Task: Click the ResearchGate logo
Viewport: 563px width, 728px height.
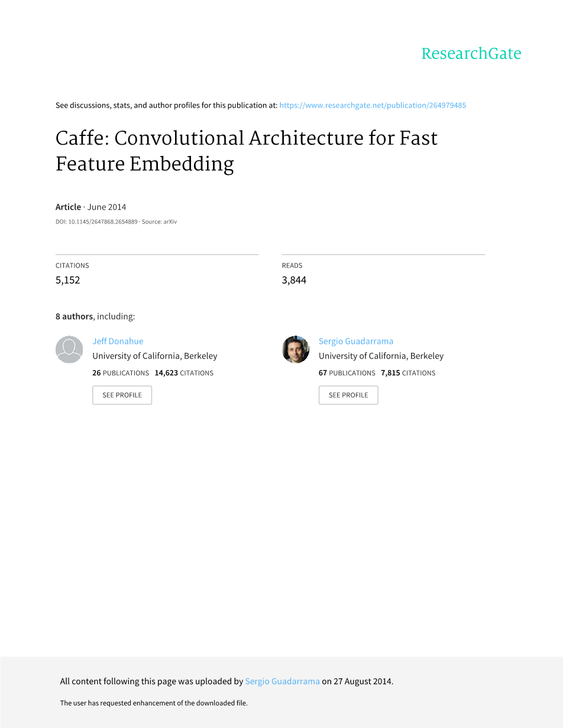Action: (471, 54)
